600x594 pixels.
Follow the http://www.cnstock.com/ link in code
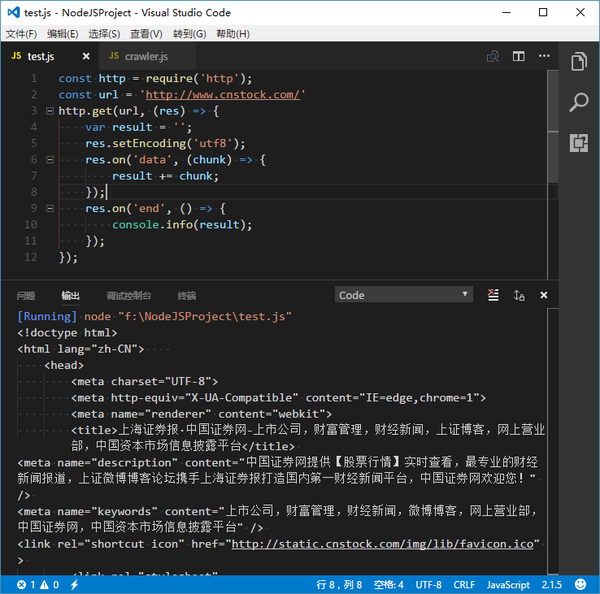click(223, 95)
